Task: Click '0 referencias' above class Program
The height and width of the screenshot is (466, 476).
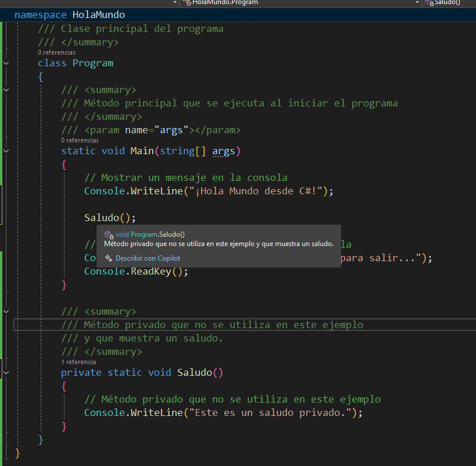Action: [56, 52]
